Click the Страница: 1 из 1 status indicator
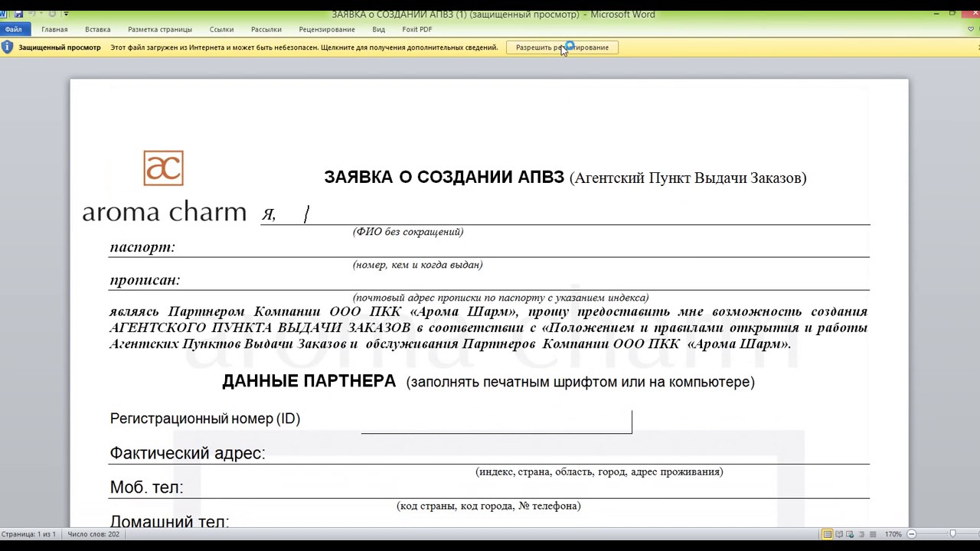This screenshot has width=980, height=551. click(28, 534)
